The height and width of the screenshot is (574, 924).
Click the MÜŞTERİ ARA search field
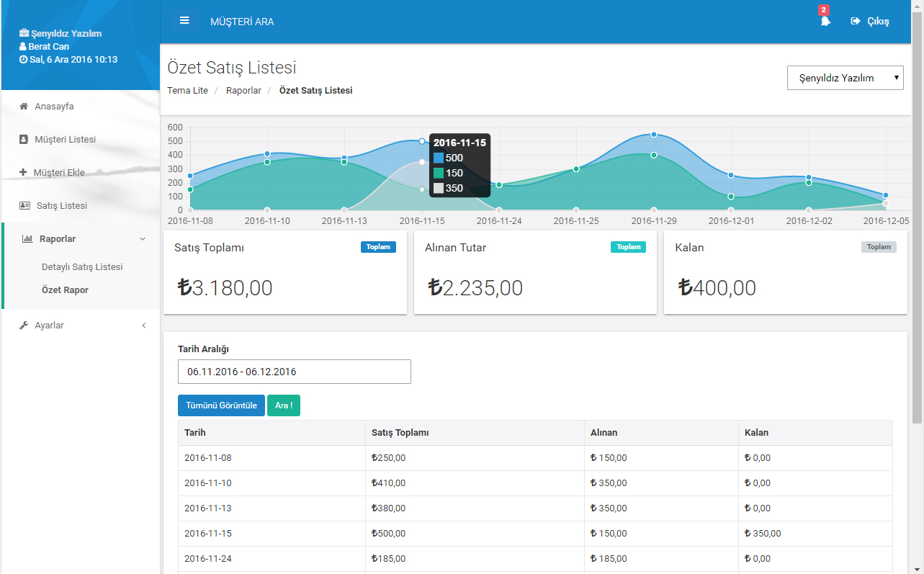pos(242,22)
